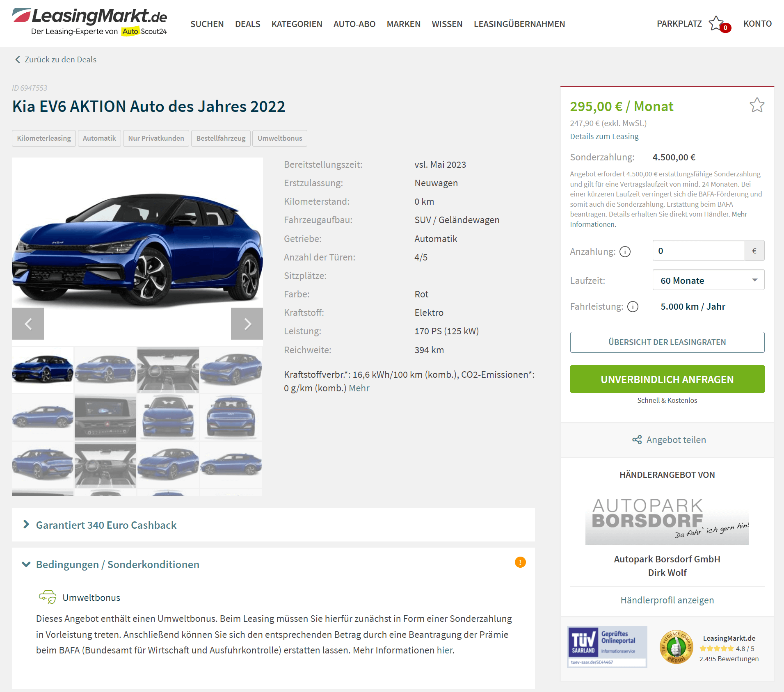Click the Autopark Borsdorf GmbH name
Screen dimensions: 784x692
coord(667,559)
